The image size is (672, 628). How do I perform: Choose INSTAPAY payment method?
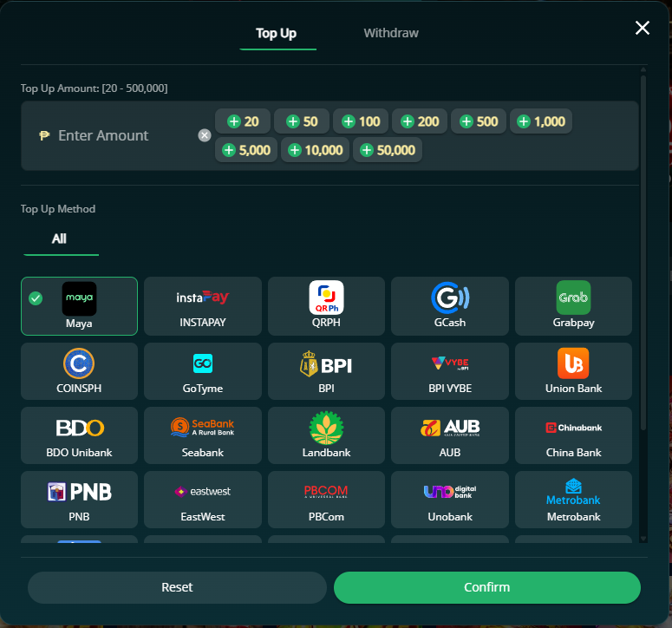(x=203, y=306)
